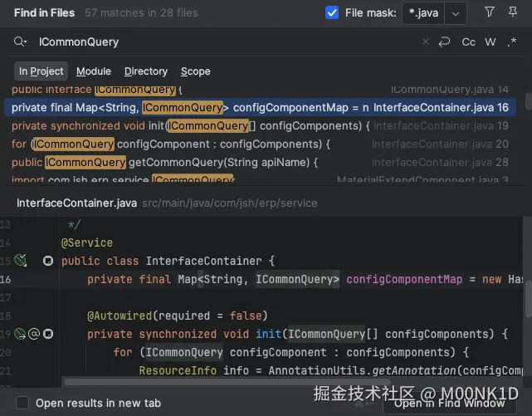This screenshot has width=532, height=416.
Task: Click autowired dependencies gutter icon on line 19
Action: (20, 334)
